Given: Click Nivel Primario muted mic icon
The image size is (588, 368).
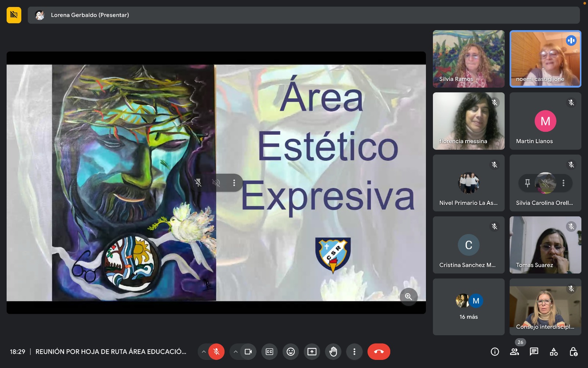Looking at the screenshot, I should point(495,165).
